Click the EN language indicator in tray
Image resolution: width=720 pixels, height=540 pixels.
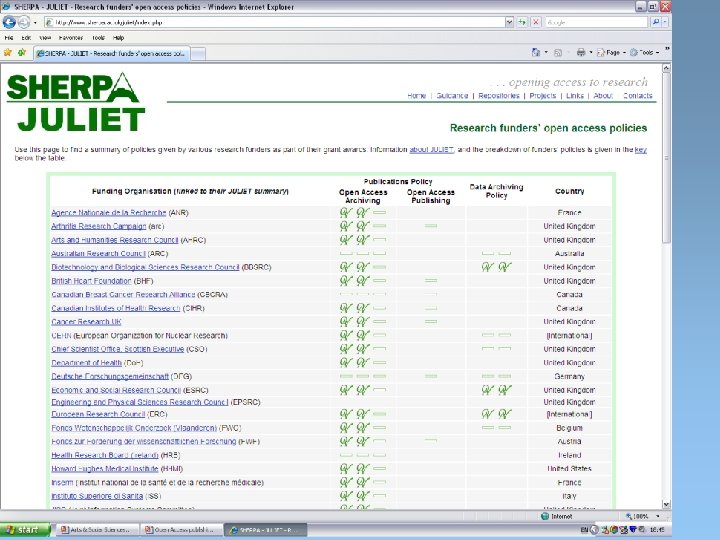pos(584,530)
